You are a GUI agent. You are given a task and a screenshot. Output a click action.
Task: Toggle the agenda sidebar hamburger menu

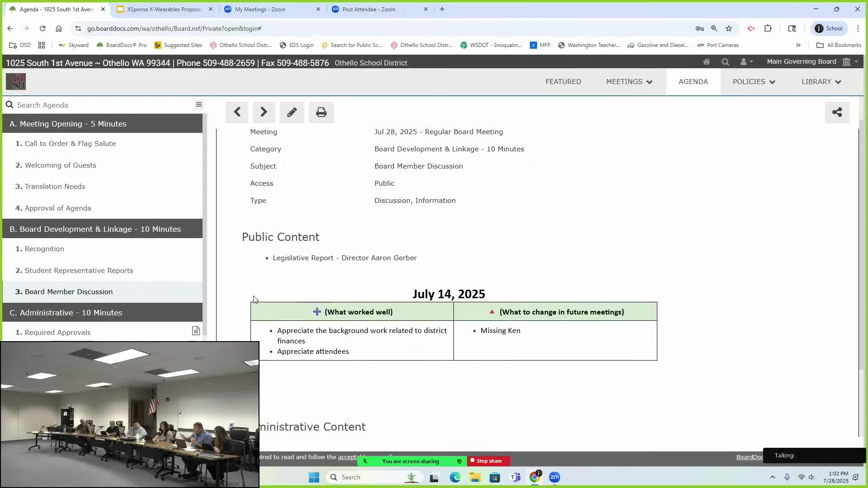click(x=198, y=104)
